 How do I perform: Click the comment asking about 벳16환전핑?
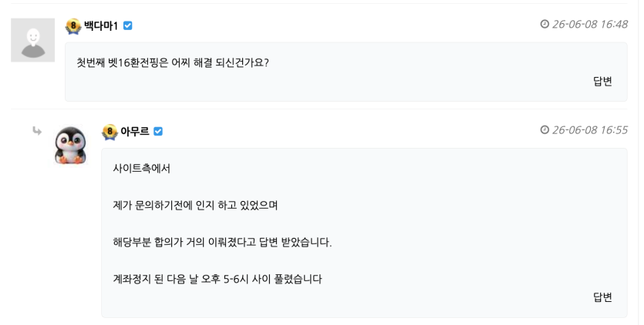tap(173, 63)
